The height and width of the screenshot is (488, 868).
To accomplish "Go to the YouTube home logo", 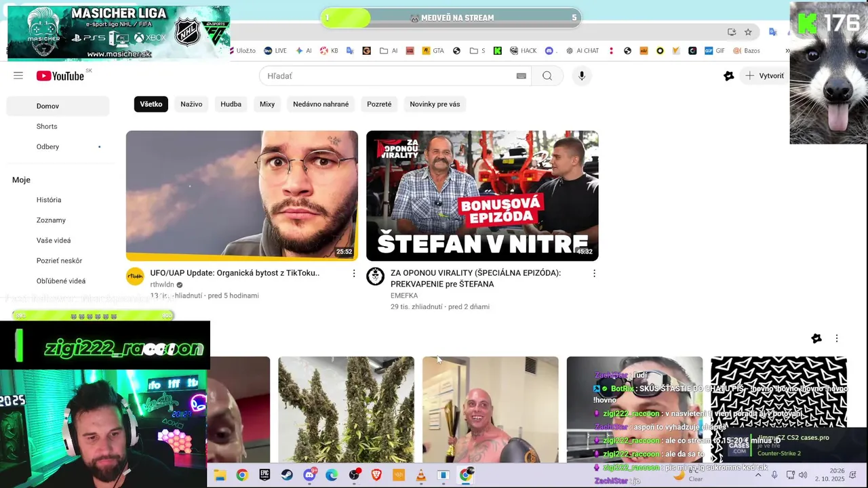I will [60, 76].
